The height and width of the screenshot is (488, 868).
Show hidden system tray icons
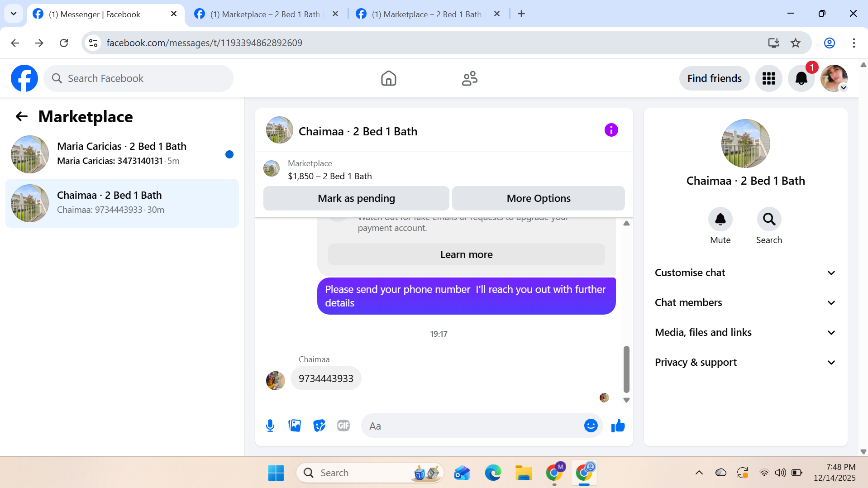[699, 473]
